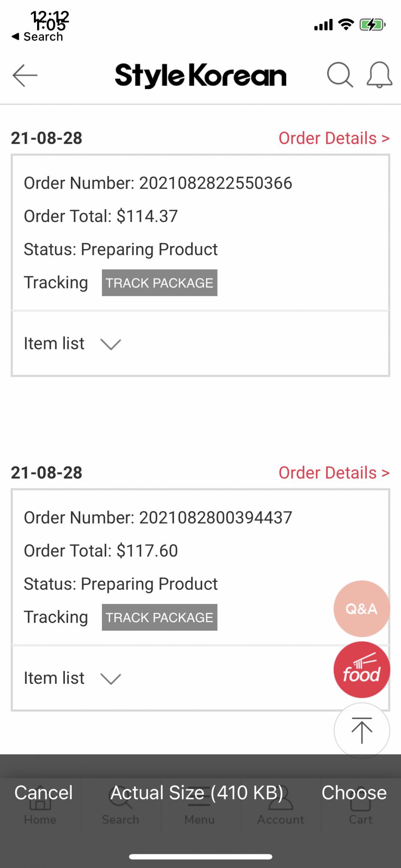
Task: Track package for the $114.37 order
Action: [x=160, y=283]
